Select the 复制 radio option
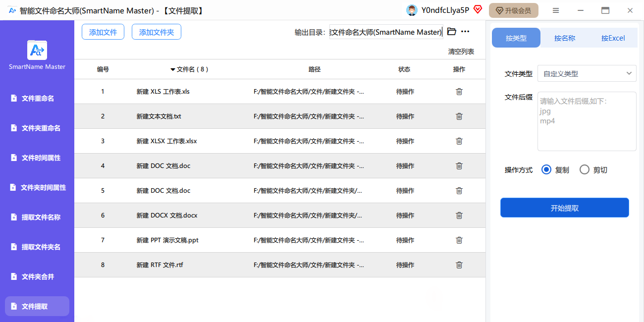This screenshot has width=644, height=322. 546,170
